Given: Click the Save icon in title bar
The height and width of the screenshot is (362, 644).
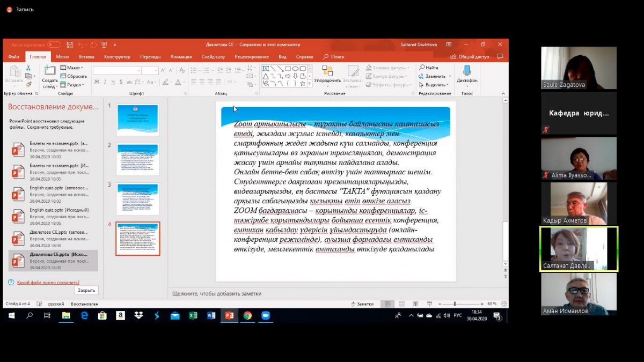Looking at the screenshot, I should (x=70, y=45).
